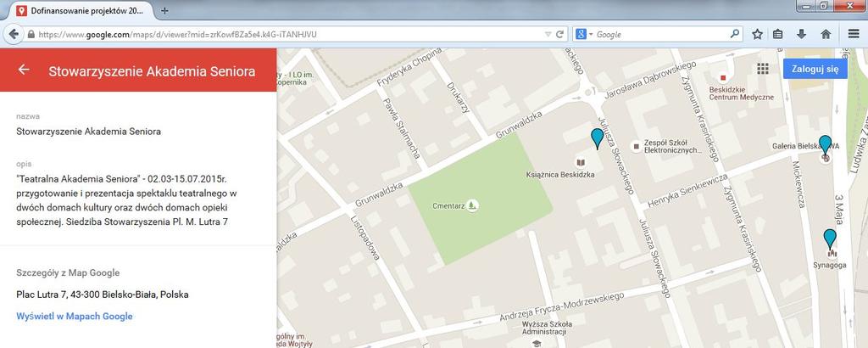Click the search magnifier icon
Image resolution: width=868 pixels, height=348 pixels.
(735, 34)
